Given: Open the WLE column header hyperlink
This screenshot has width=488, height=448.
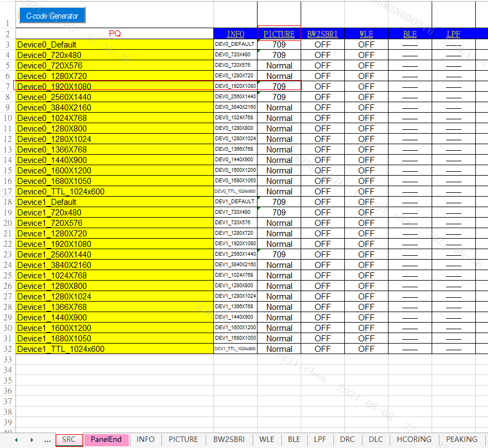Looking at the screenshot, I should coord(366,34).
